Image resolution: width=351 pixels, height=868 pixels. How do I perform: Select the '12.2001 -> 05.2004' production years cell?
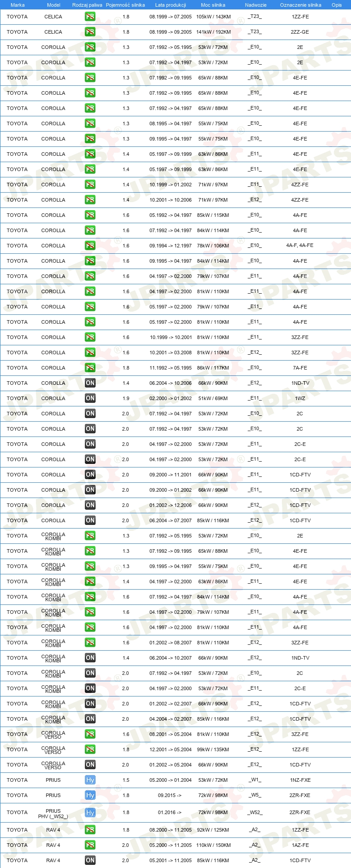point(171,749)
